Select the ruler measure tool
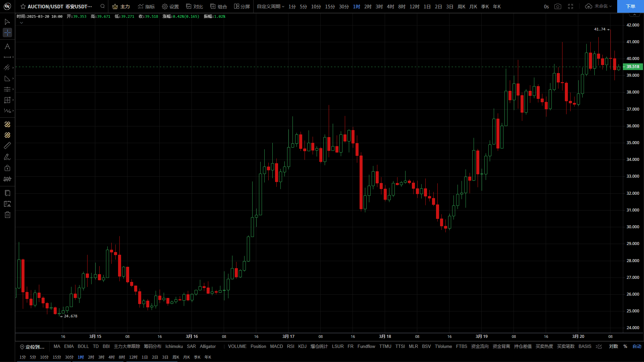This screenshot has width=644, height=362. 7,146
